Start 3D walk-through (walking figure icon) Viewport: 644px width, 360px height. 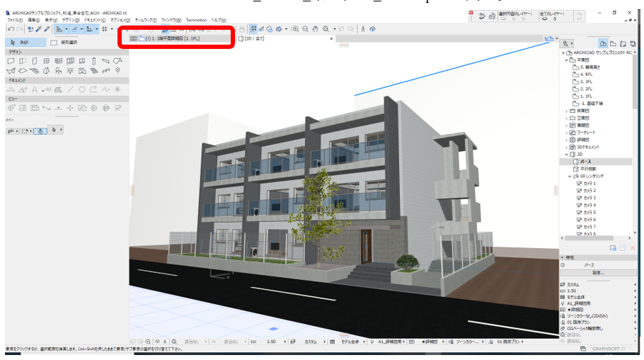[x=362, y=29]
